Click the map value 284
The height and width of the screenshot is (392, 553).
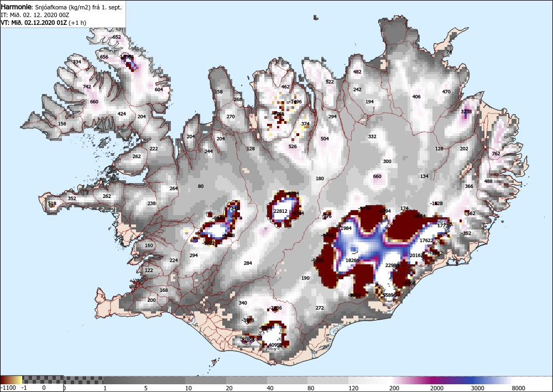(x=248, y=263)
